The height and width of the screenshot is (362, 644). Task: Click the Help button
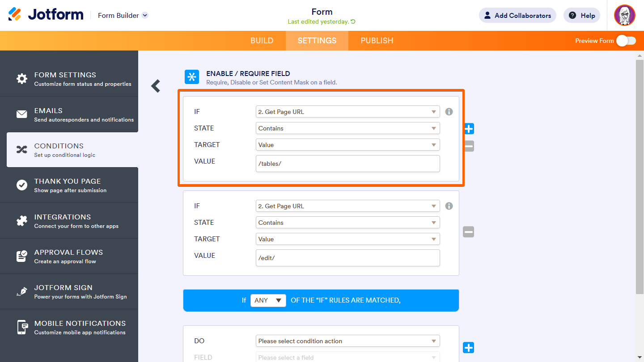[582, 16]
